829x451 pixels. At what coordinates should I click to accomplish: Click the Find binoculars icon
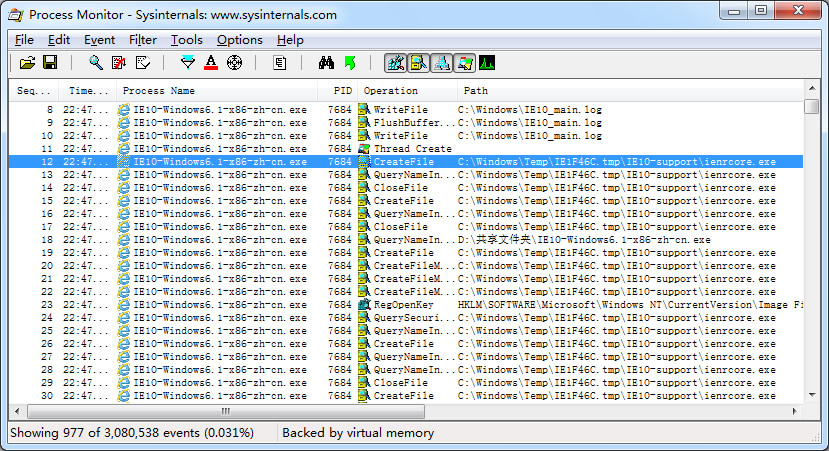point(326,63)
